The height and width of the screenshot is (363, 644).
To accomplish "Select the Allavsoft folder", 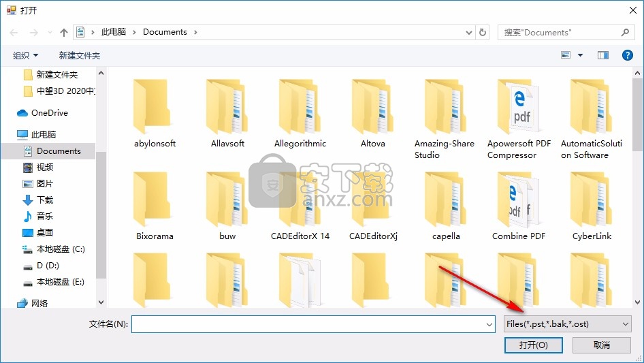I will [x=227, y=114].
